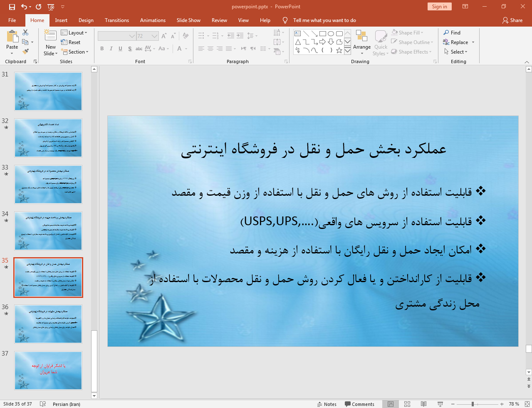
Task: Toggle bold formatting
Action: 102,49
